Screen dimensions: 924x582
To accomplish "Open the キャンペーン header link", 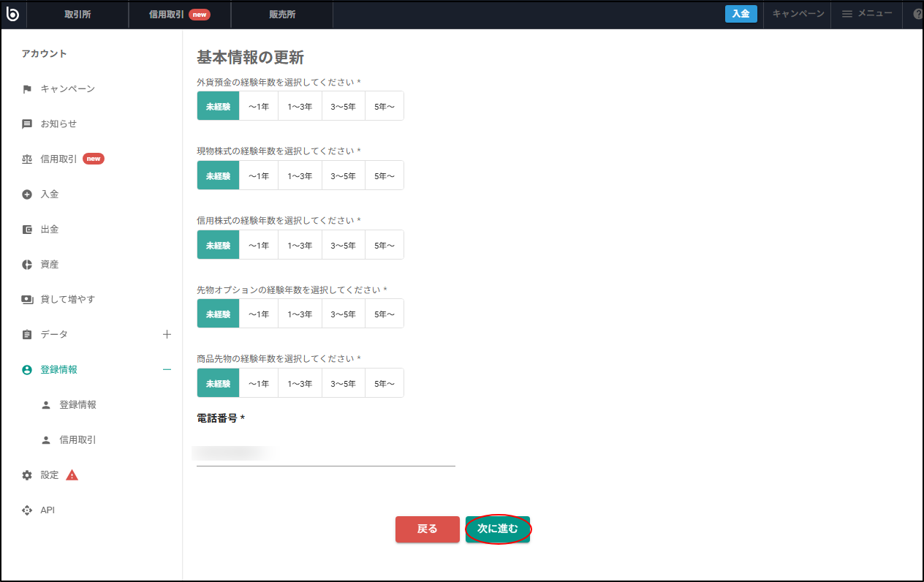I will click(x=798, y=14).
